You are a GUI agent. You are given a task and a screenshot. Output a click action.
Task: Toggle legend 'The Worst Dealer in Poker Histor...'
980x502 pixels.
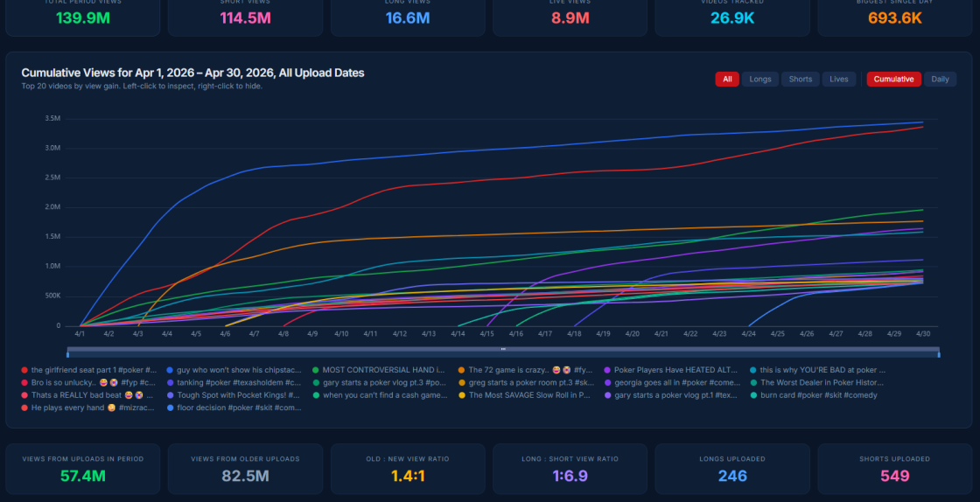coord(817,383)
